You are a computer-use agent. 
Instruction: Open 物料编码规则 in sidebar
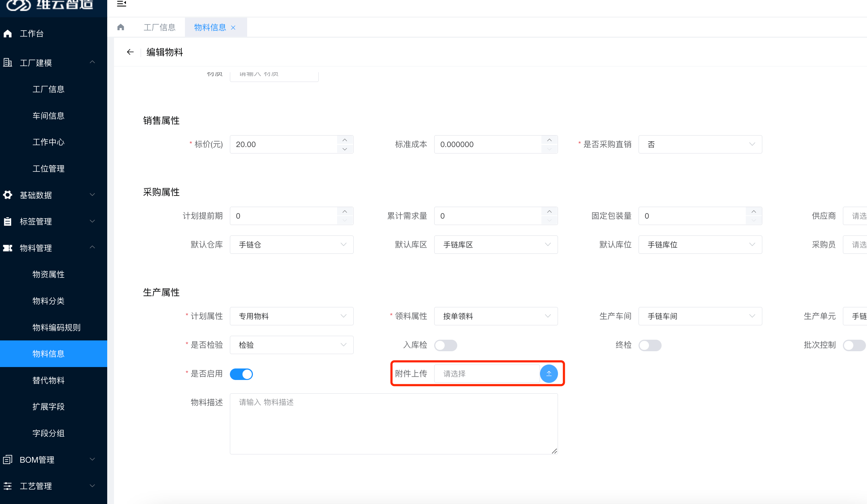click(x=56, y=327)
